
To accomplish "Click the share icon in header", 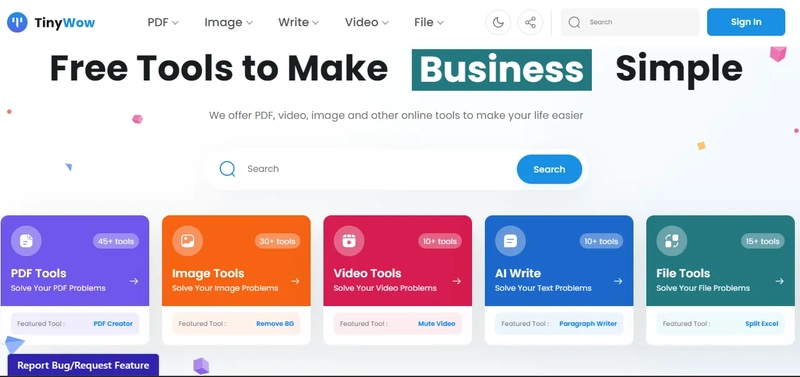I will [530, 22].
